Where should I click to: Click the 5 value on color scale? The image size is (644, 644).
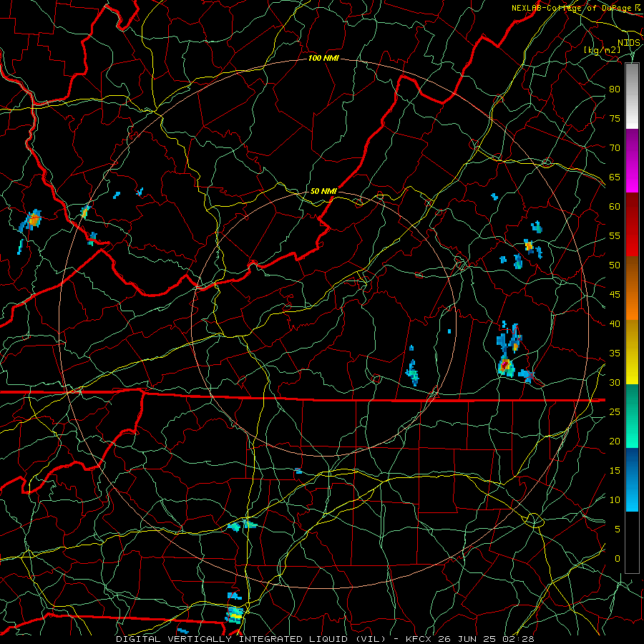(618, 530)
